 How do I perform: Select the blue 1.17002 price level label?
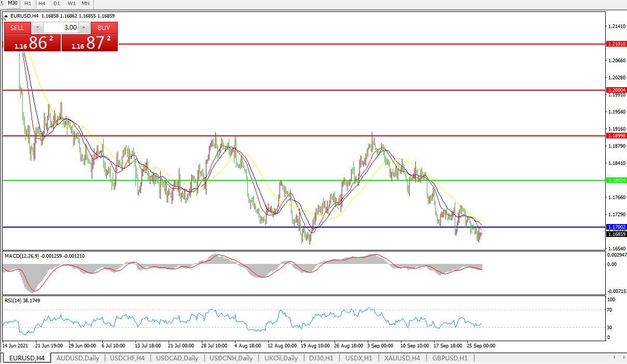pyautogui.click(x=616, y=227)
